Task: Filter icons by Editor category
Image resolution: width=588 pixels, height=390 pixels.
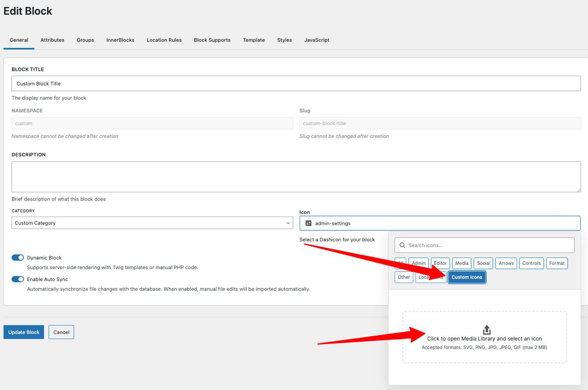Action: [440, 263]
